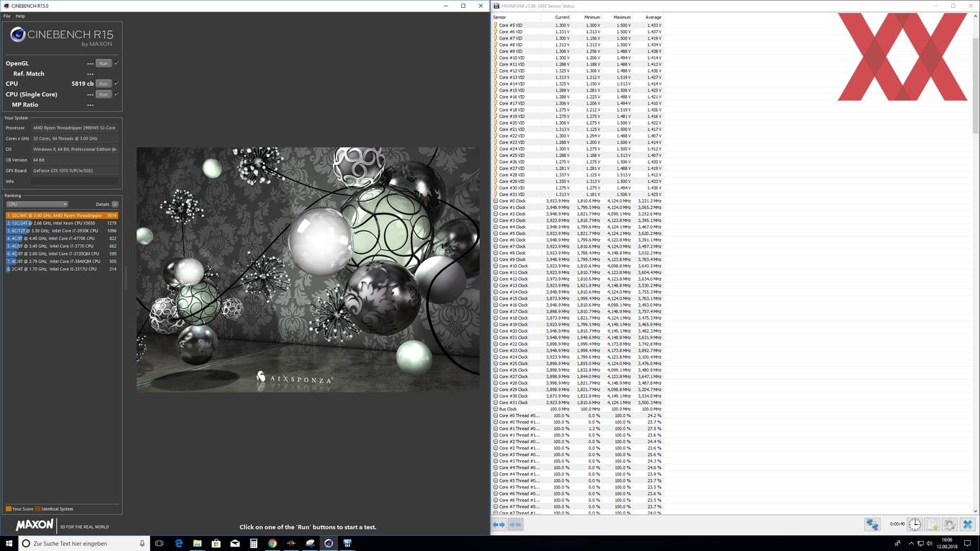
Task: Open Calculator from the taskbar
Action: (254, 543)
